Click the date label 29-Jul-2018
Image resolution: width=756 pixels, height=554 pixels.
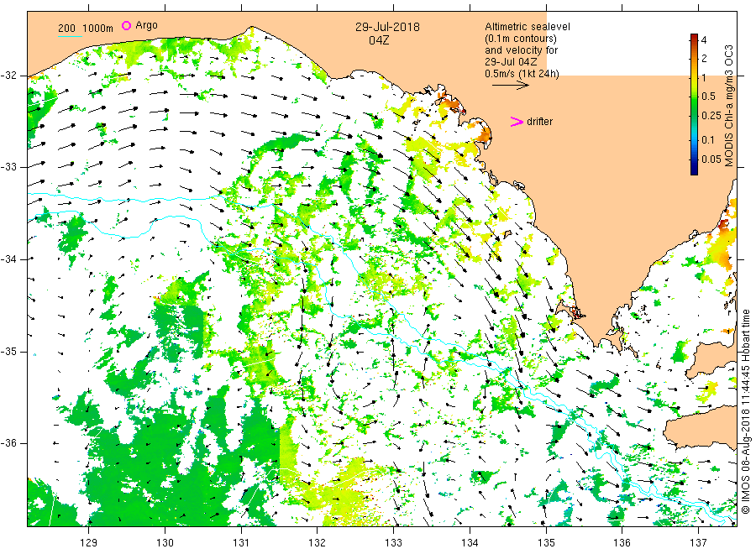click(x=387, y=27)
